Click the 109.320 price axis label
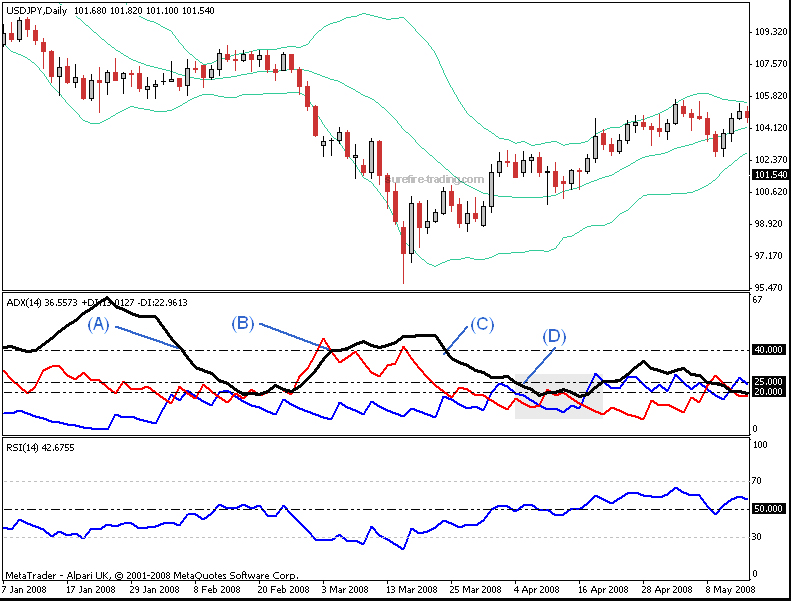The image size is (791, 601). (770, 32)
